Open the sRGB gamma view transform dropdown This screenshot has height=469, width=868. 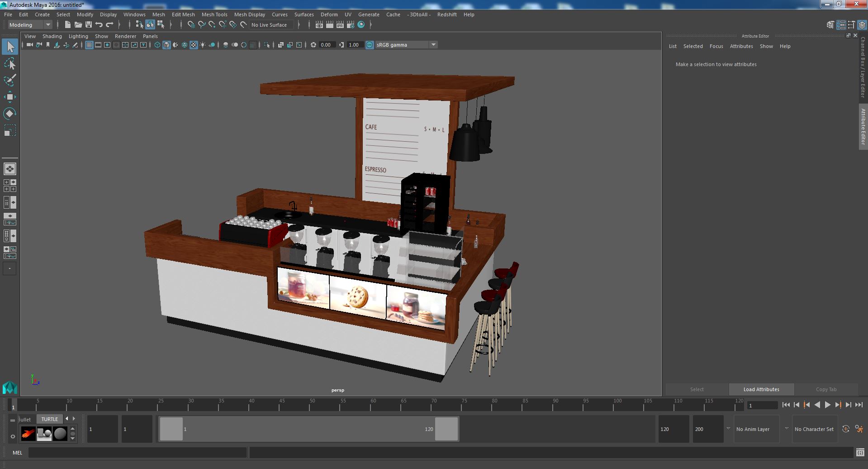[406, 45]
